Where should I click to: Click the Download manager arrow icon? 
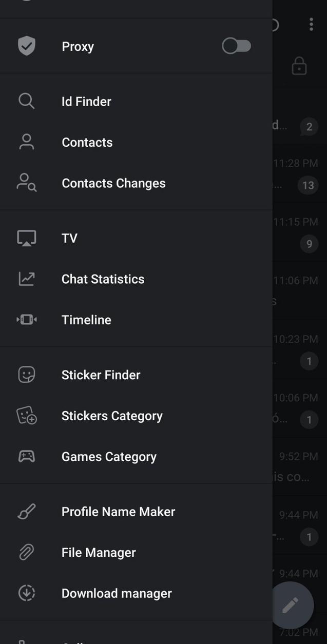click(x=26, y=593)
